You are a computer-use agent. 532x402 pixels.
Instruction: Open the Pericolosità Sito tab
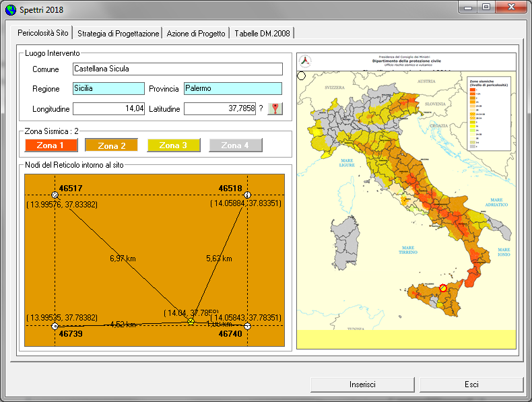click(x=42, y=33)
